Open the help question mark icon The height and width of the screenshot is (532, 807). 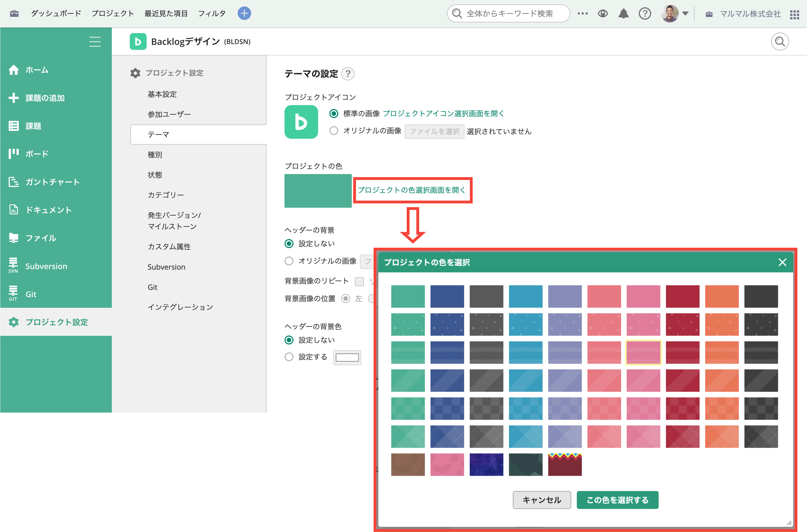645,13
